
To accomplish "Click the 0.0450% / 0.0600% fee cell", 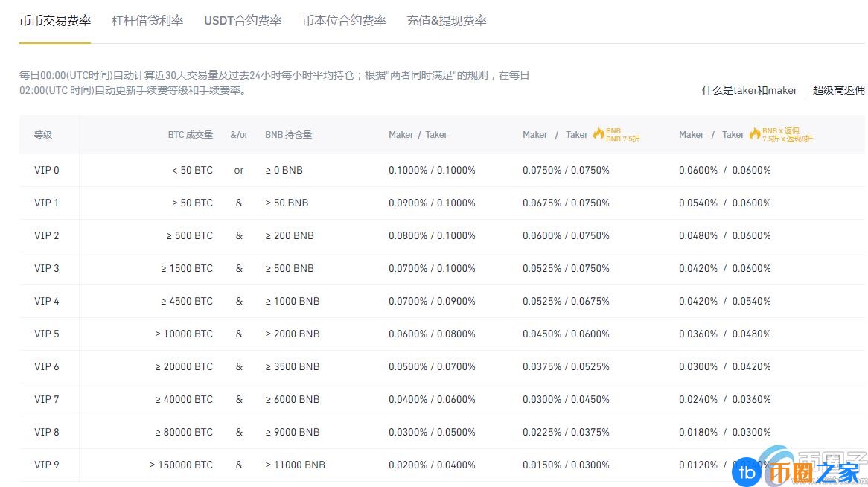I will (x=566, y=334).
